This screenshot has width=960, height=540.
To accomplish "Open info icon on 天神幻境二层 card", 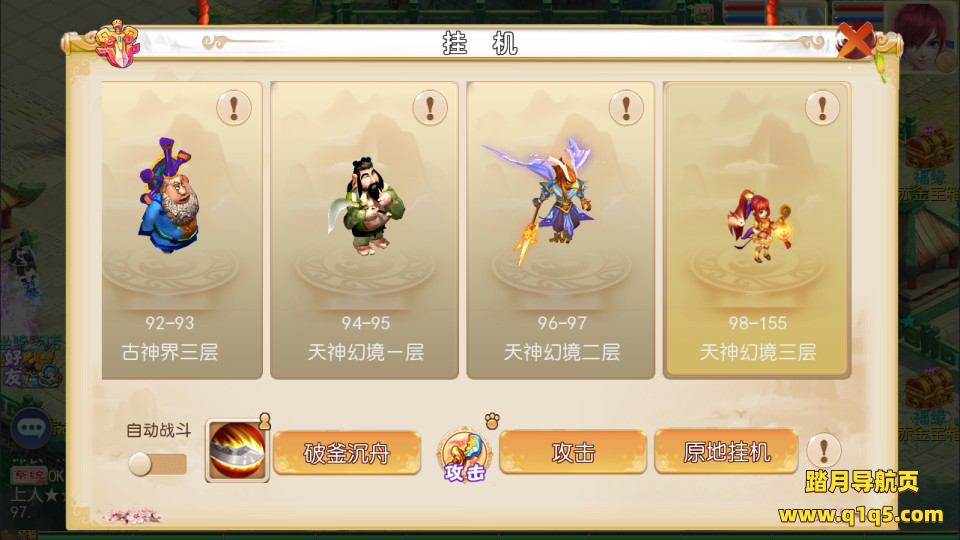I will tap(626, 108).
